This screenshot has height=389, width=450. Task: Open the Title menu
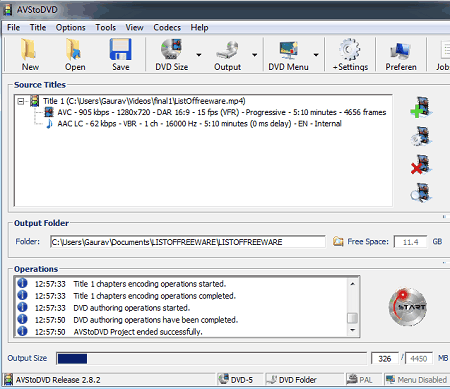click(x=38, y=27)
